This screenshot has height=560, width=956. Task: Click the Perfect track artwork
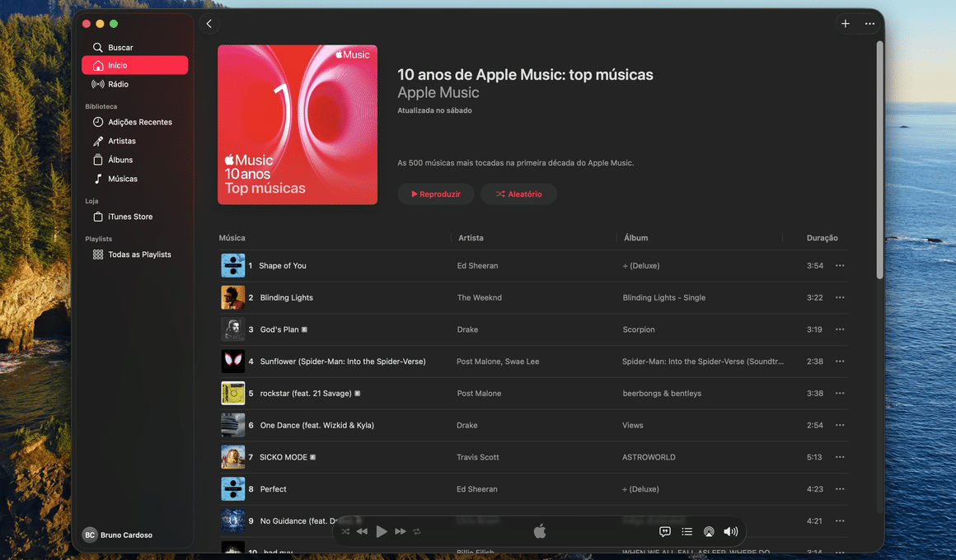click(233, 488)
